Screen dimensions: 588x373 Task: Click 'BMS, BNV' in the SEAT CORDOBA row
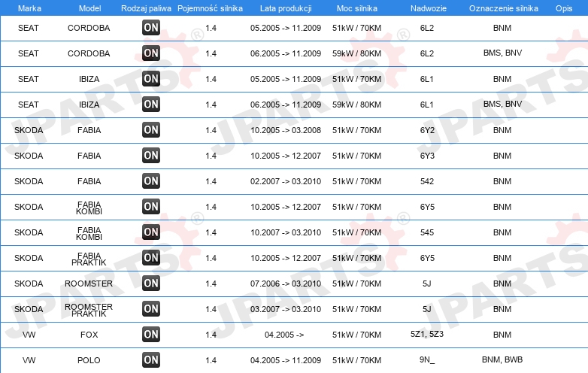(502, 53)
